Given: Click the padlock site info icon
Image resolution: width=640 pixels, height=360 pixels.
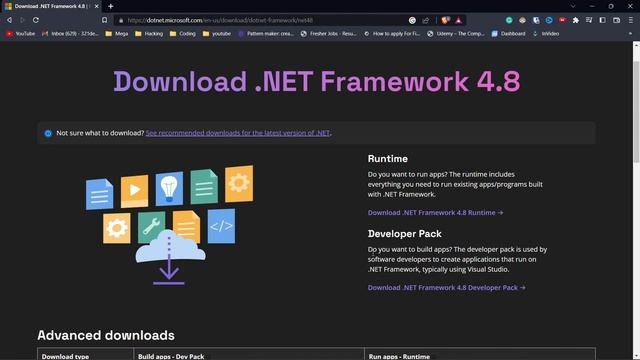Looking at the screenshot, I should [x=121, y=20].
